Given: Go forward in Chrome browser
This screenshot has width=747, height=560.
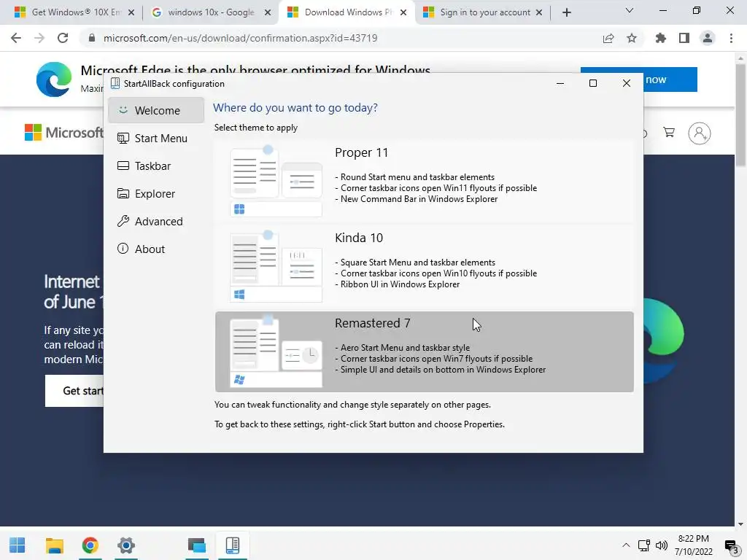Looking at the screenshot, I should click(39, 38).
